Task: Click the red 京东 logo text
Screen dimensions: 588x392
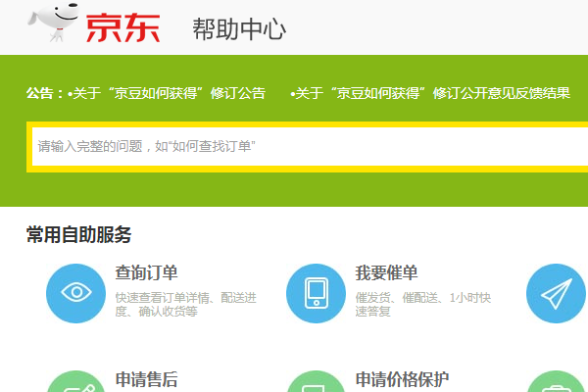Action: tap(123, 28)
